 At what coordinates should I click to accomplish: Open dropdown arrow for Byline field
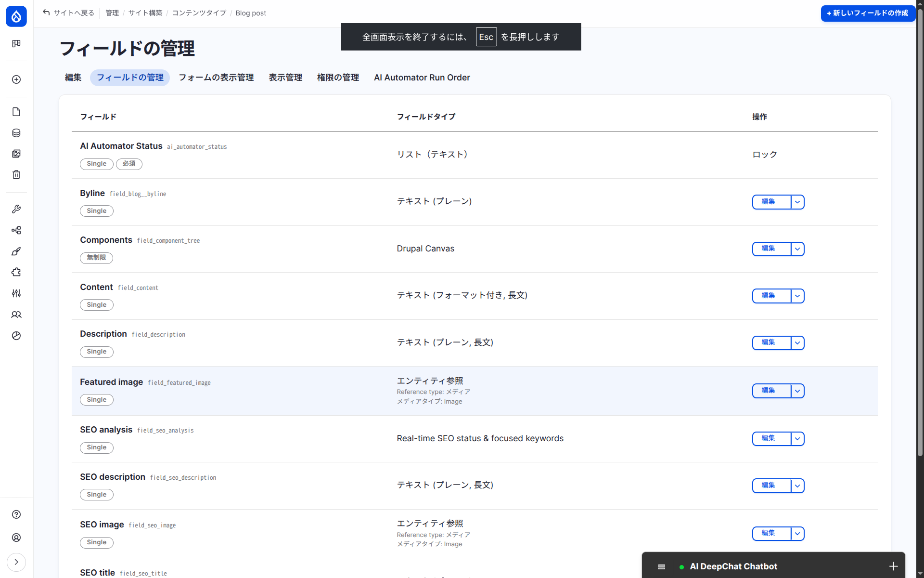point(797,202)
